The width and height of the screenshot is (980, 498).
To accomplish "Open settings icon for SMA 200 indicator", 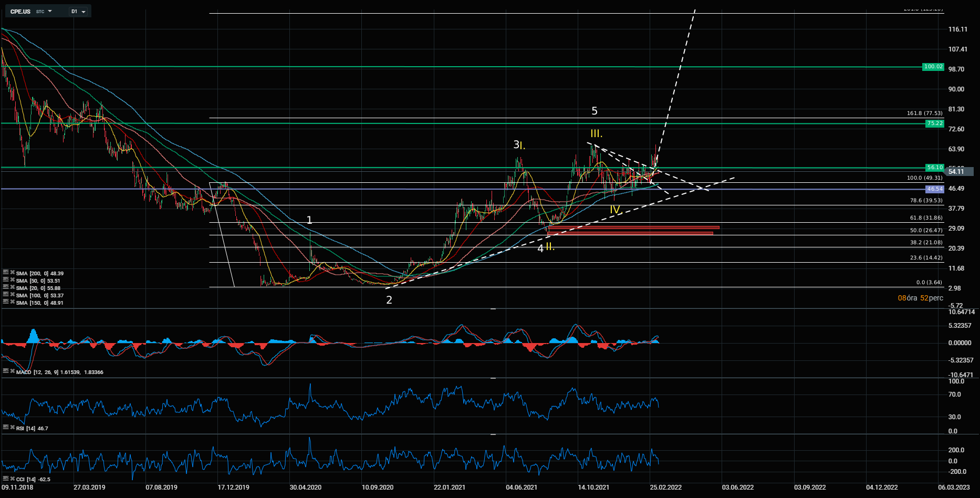I will click(5, 273).
